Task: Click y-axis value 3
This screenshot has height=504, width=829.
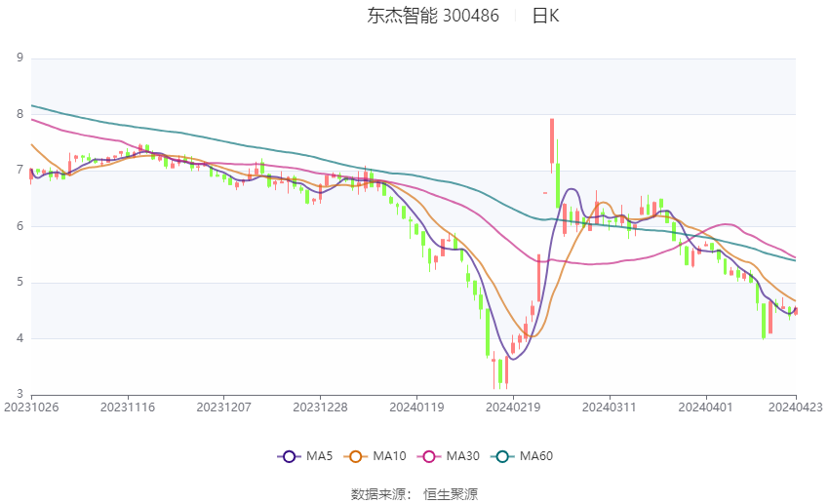Action: tap(20, 394)
